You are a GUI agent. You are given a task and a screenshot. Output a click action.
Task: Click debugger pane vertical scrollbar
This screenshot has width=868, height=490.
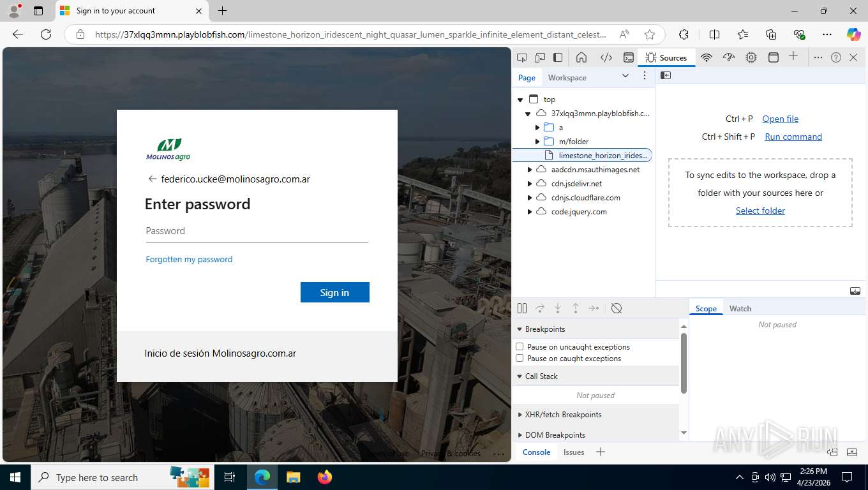[684, 364]
